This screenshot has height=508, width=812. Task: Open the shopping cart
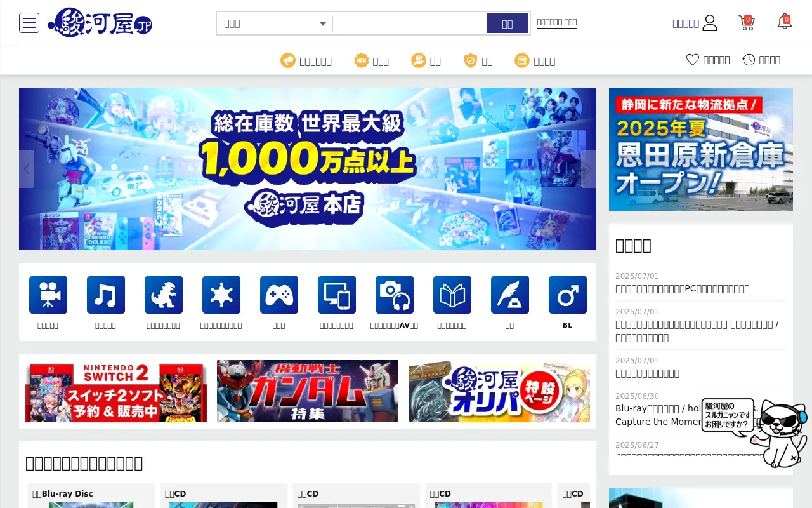pos(747,23)
